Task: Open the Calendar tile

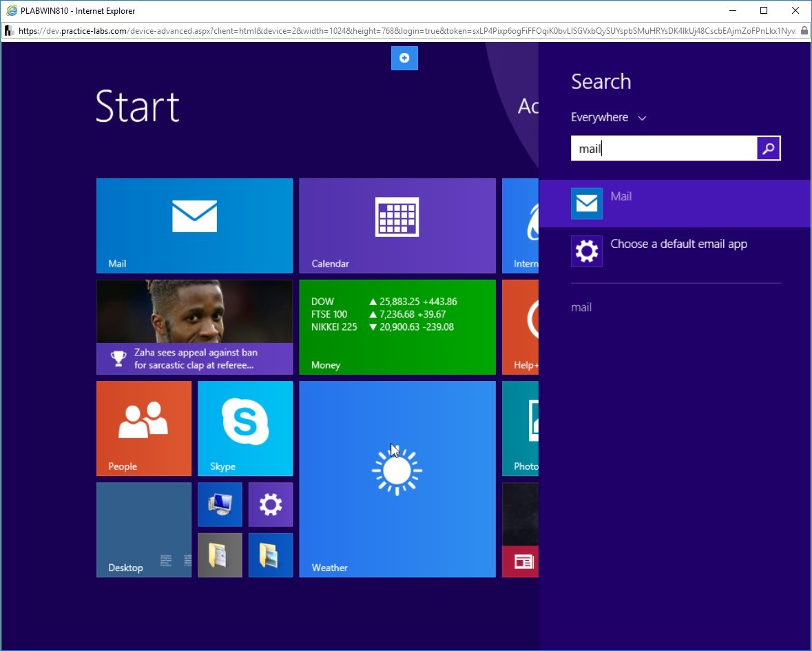Action: tap(397, 225)
